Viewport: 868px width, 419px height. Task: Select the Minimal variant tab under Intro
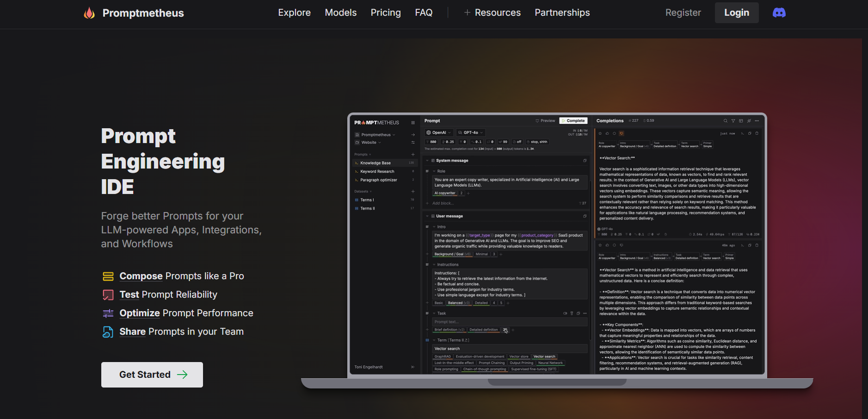point(482,254)
